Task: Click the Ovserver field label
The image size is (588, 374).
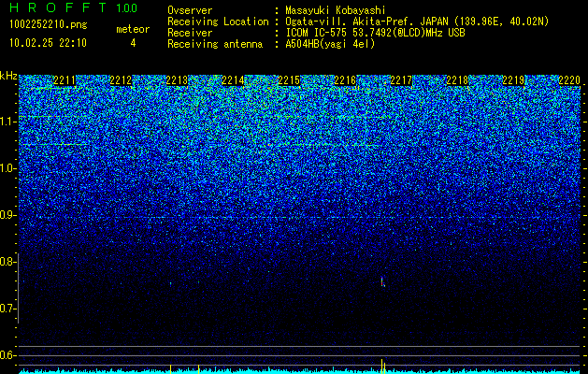Action: tap(190, 10)
